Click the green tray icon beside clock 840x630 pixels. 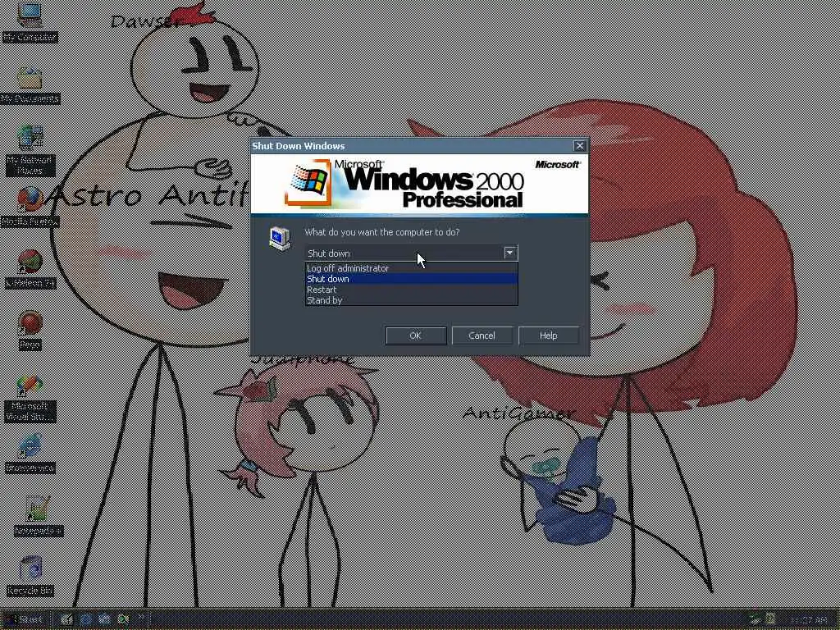click(770, 620)
